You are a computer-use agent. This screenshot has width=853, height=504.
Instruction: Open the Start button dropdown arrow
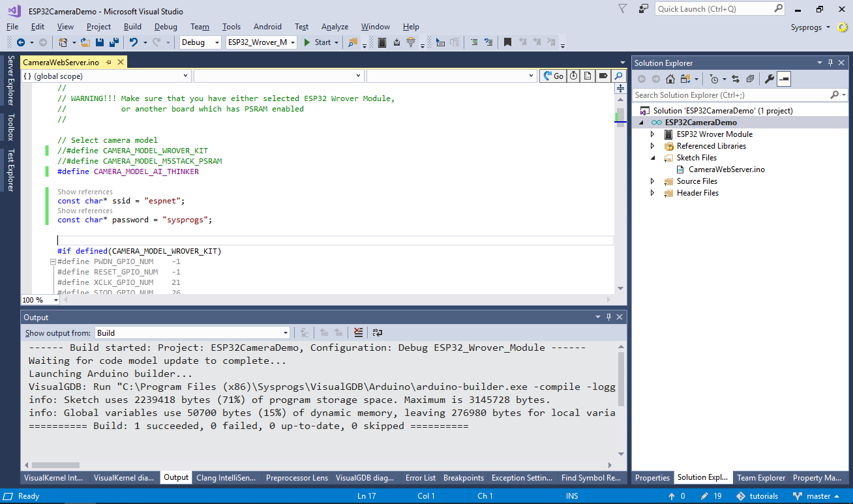click(x=337, y=42)
